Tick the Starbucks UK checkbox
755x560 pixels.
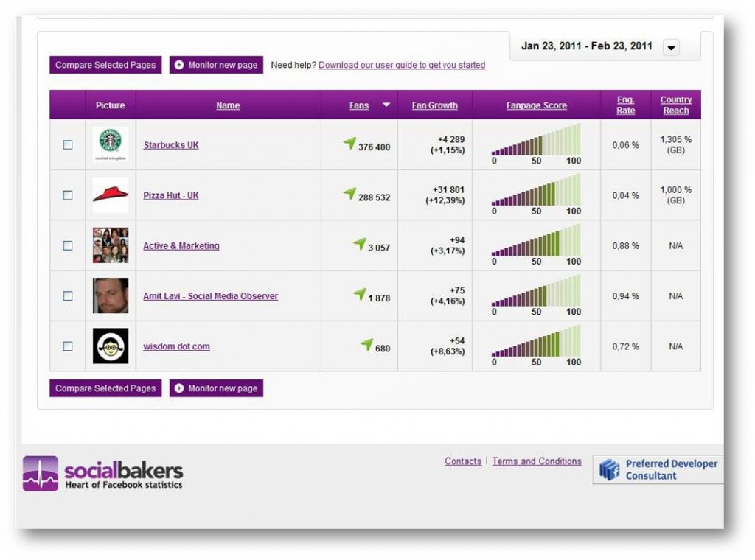(68, 145)
